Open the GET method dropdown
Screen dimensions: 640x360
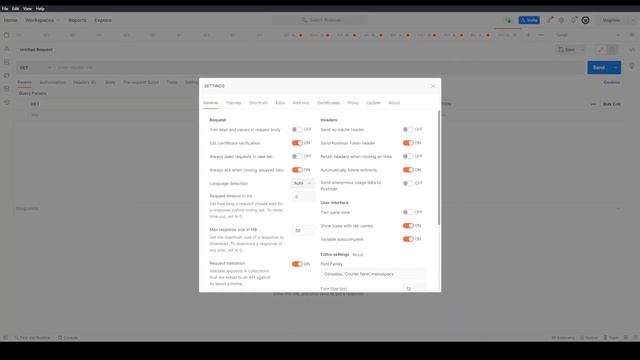[35, 68]
